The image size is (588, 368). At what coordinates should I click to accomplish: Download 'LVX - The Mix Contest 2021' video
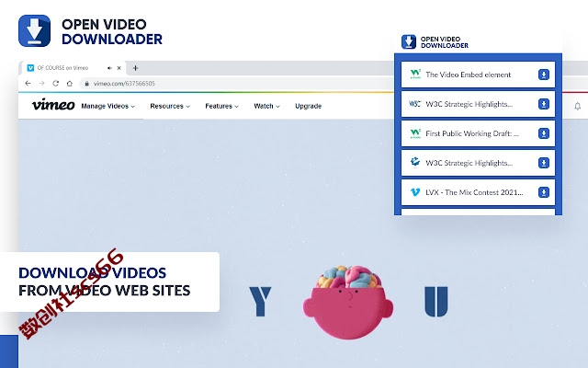[x=544, y=192]
